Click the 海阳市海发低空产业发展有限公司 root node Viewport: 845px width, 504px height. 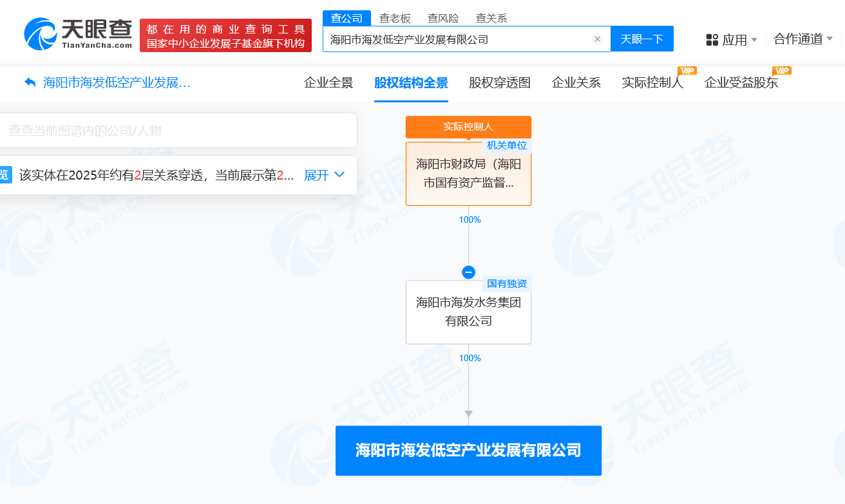click(x=468, y=450)
